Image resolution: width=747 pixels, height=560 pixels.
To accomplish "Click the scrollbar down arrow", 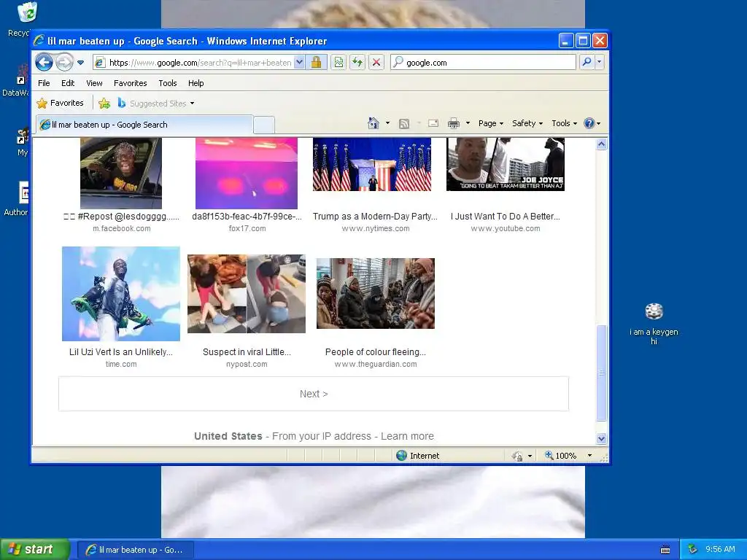I will tap(601, 438).
